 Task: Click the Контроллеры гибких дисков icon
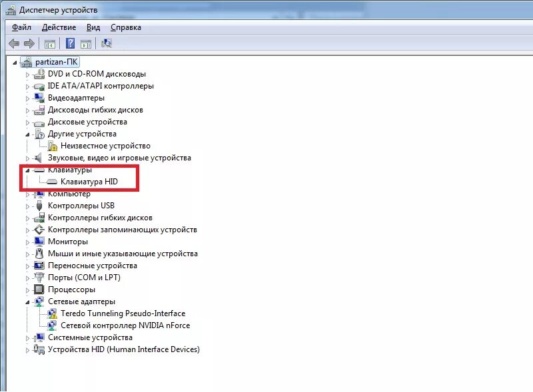click(x=39, y=218)
